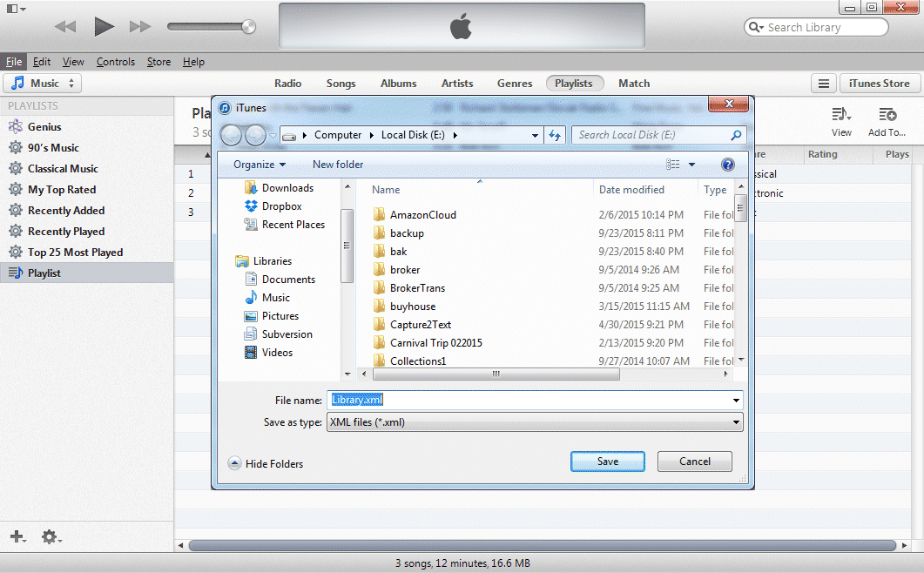Switch to the Genres tab
Image resolution: width=924 pixels, height=573 pixels.
(515, 83)
